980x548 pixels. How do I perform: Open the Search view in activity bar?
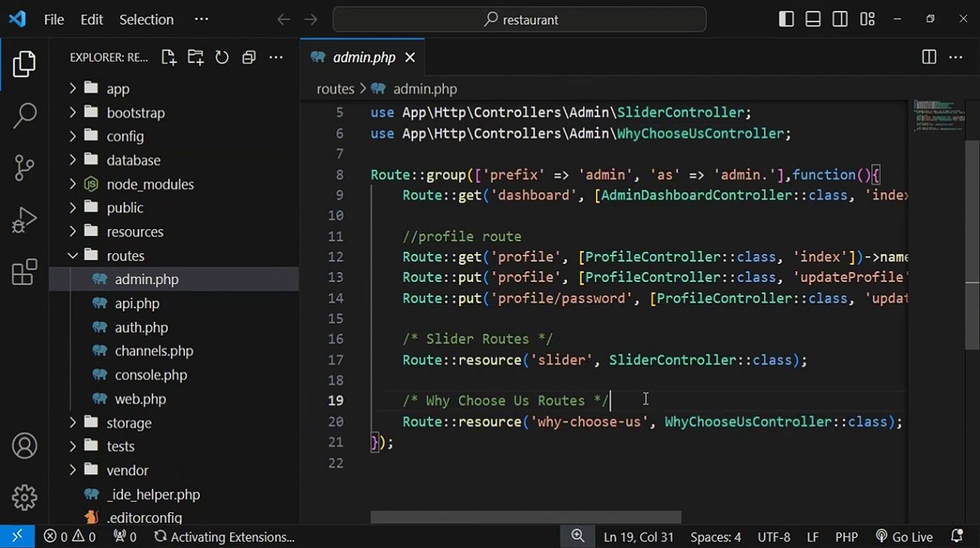coord(24,116)
